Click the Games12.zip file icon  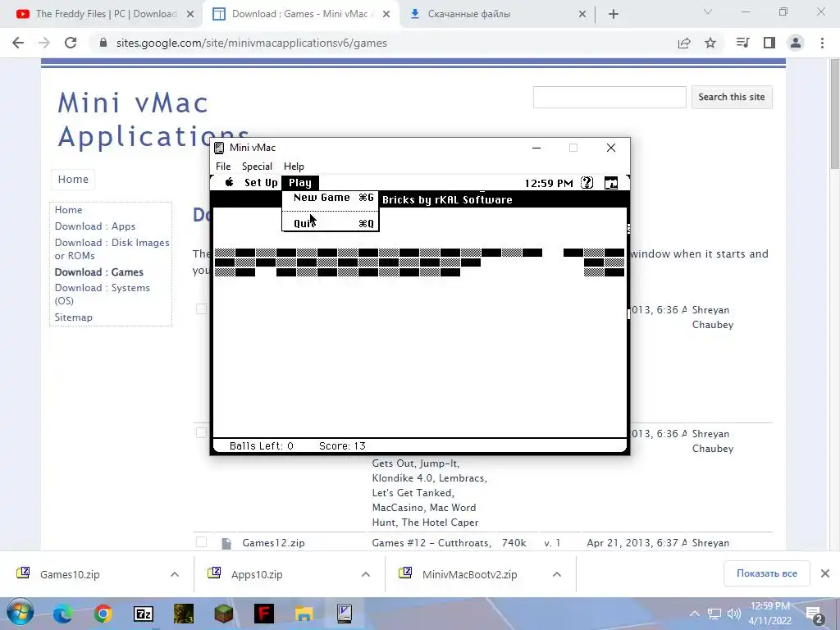click(x=226, y=543)
